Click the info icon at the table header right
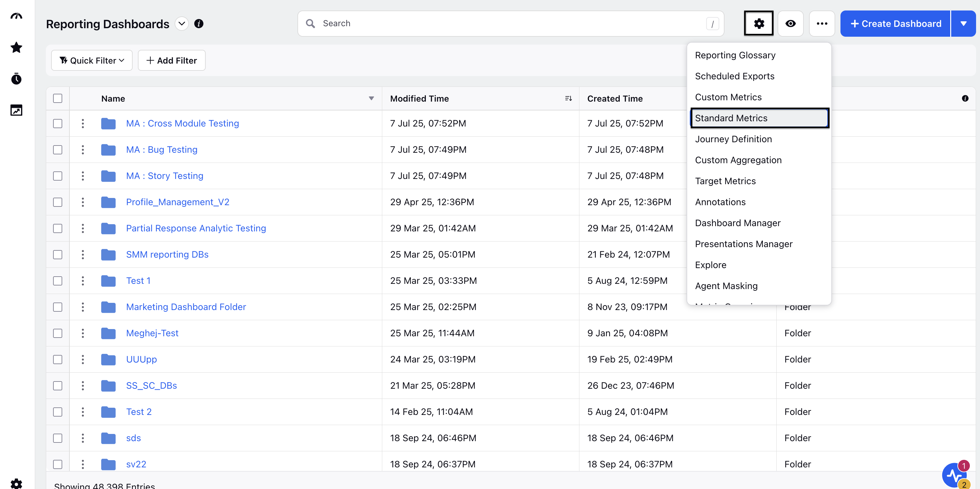The image size is (980, 489). click(x=965, y=99)
